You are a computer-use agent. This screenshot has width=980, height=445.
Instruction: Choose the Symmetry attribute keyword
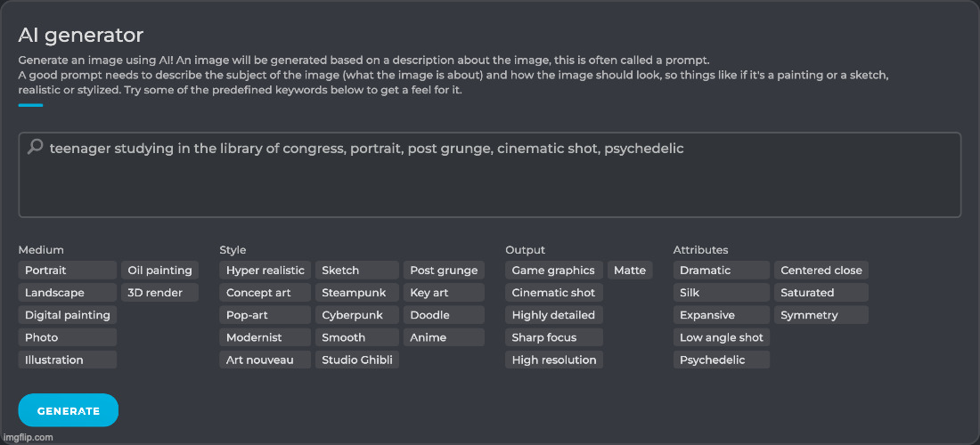tap(821, 315)
